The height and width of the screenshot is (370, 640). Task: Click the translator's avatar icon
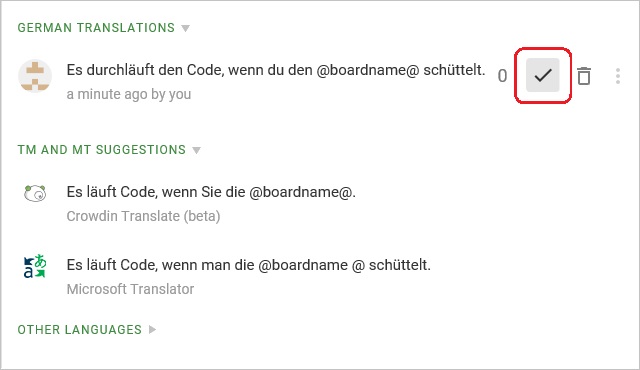35,76
